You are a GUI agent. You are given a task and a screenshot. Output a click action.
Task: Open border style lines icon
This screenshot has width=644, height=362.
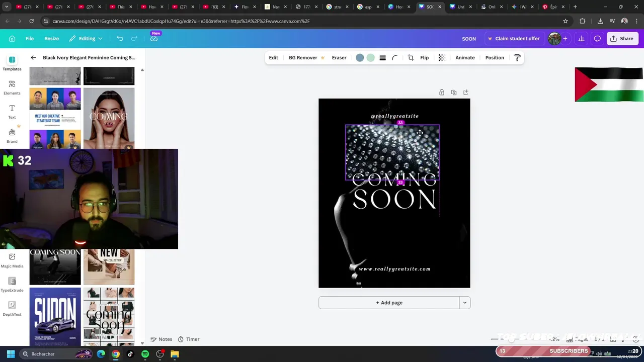(382, 58)
